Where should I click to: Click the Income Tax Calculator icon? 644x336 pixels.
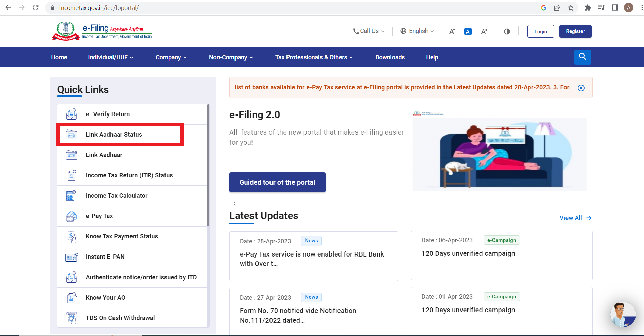[x=71, y=196]
